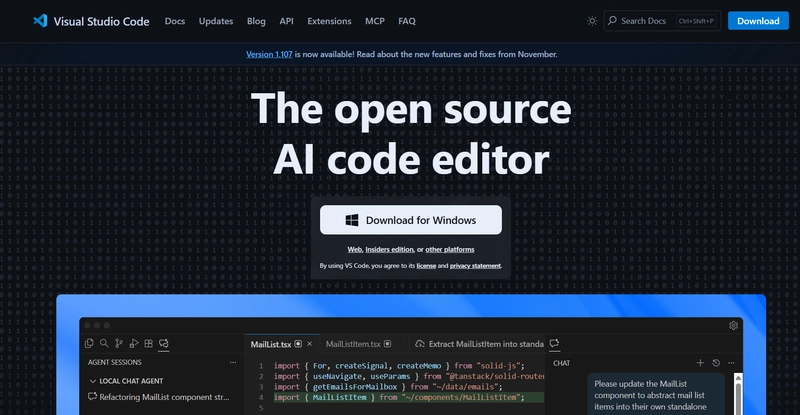Screen dimensions: 800x415
Task: Open the Extensions navigation link
Action: 329,21
